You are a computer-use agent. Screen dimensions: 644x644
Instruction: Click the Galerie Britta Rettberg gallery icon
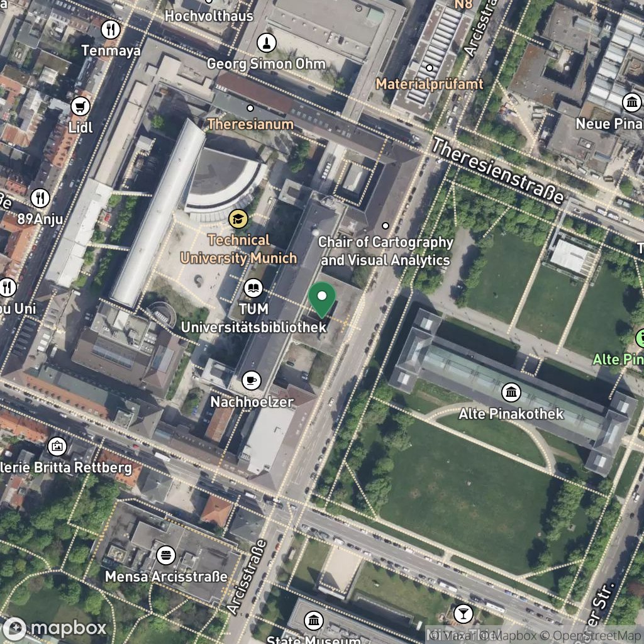57,447
